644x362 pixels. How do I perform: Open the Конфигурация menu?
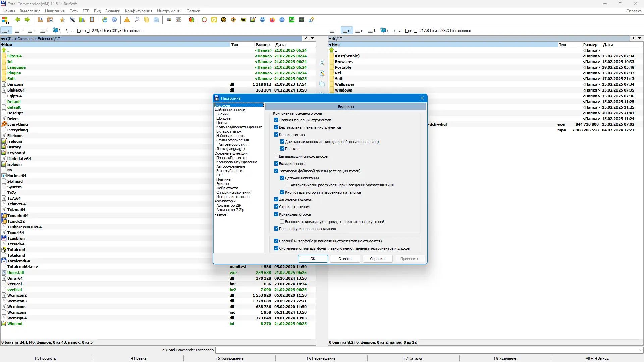point(139,11)
